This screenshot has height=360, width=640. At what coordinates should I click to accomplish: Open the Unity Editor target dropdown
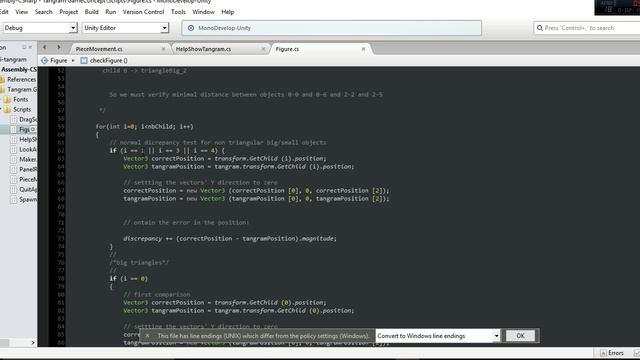pyautogui.click(x=125, y=28)
